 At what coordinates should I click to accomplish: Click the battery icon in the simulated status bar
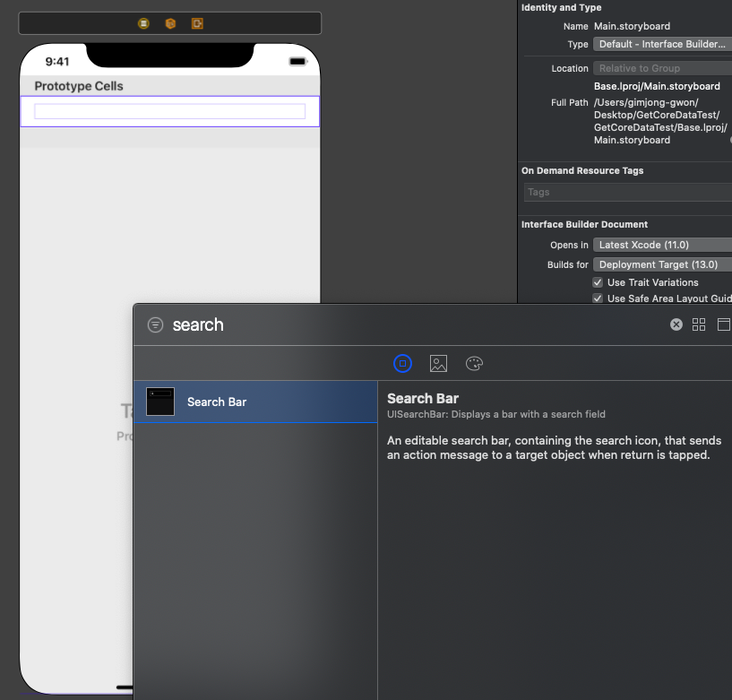[297, 61]
